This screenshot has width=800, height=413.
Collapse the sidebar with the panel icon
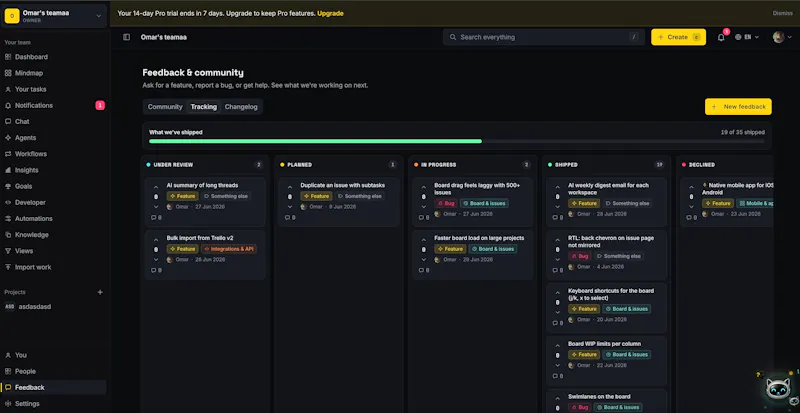coord(127,37)
